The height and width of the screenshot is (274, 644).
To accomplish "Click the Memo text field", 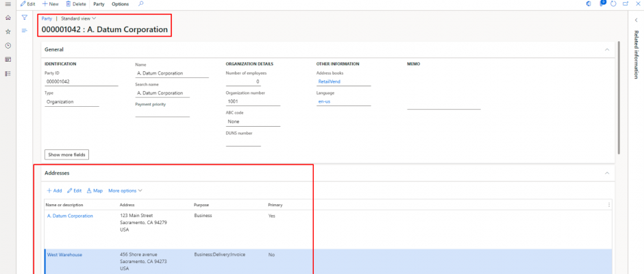I will pos(443,89).
